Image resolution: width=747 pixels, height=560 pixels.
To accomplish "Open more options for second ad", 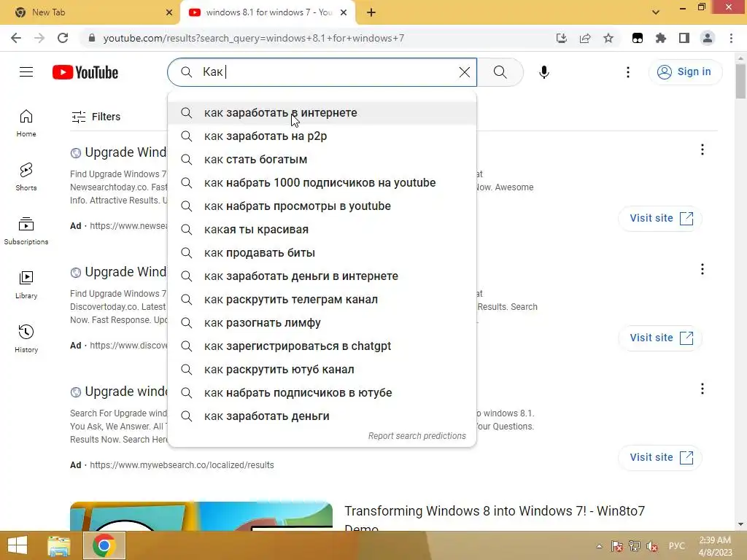I will pos(703,269).
